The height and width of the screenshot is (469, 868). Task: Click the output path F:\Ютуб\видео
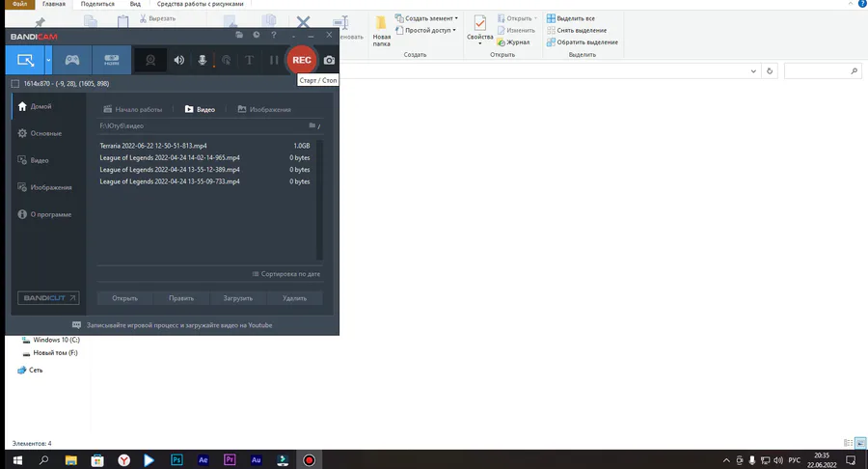(122, 125)
